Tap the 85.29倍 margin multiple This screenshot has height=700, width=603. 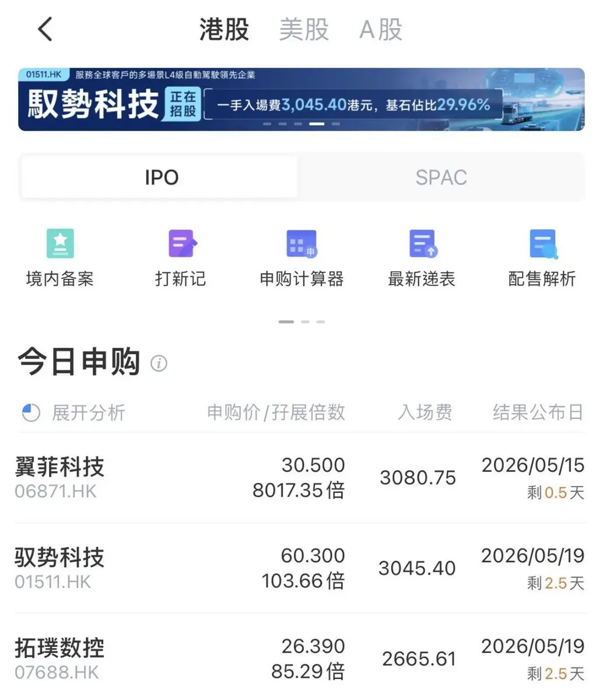(308, 671)
